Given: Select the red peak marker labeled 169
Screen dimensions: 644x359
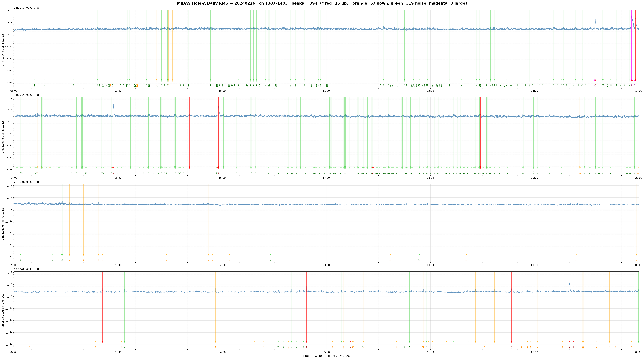Looking at the screenshot, I should (113, 167).
